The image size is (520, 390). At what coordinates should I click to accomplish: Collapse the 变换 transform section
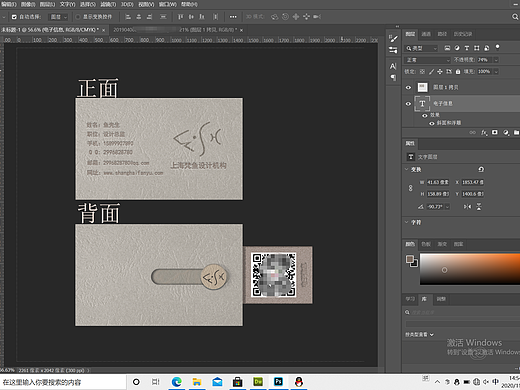tap(406, 169)
